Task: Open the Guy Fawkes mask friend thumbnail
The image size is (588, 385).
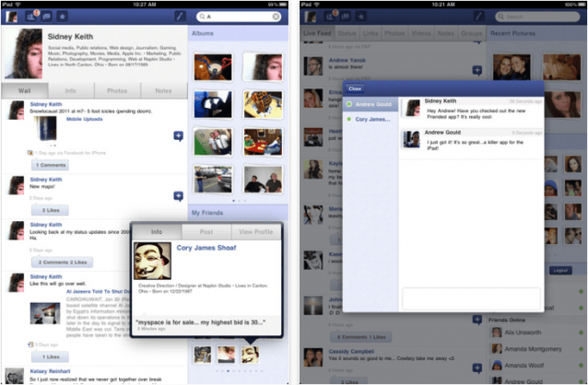Action: 250,355
